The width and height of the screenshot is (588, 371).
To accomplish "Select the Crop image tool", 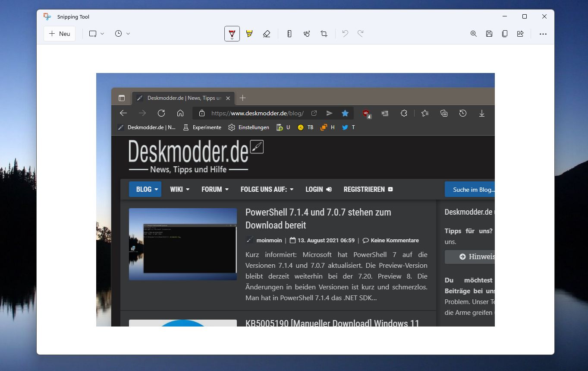I will tap(324, 34).
